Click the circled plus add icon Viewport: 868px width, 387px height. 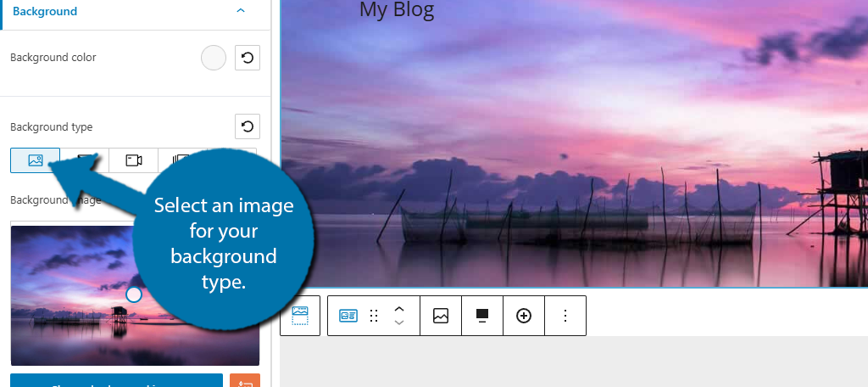pos(524,316)
